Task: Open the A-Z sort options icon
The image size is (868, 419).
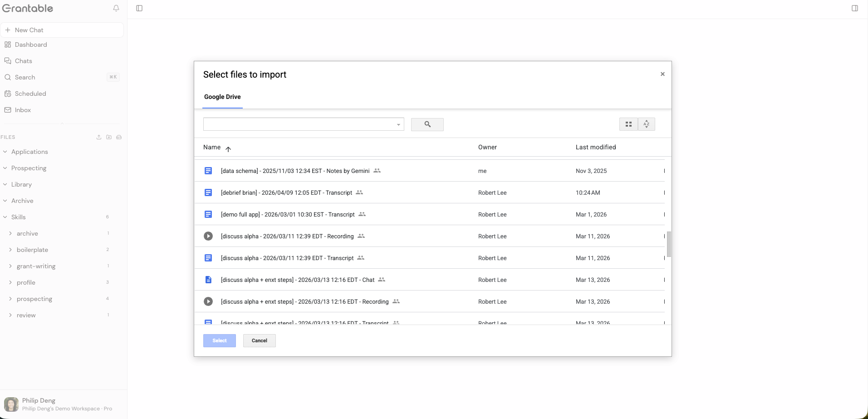Action: [x=647, y=124]
